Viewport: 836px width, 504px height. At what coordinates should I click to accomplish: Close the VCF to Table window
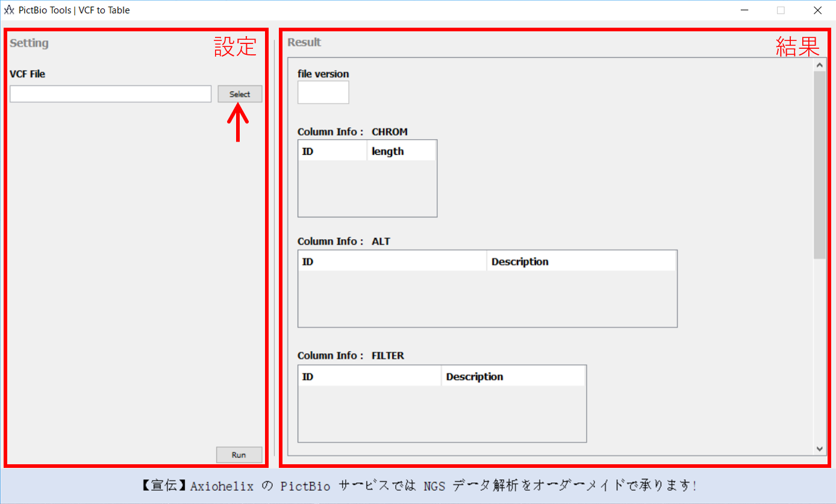[x=817, y=10]
